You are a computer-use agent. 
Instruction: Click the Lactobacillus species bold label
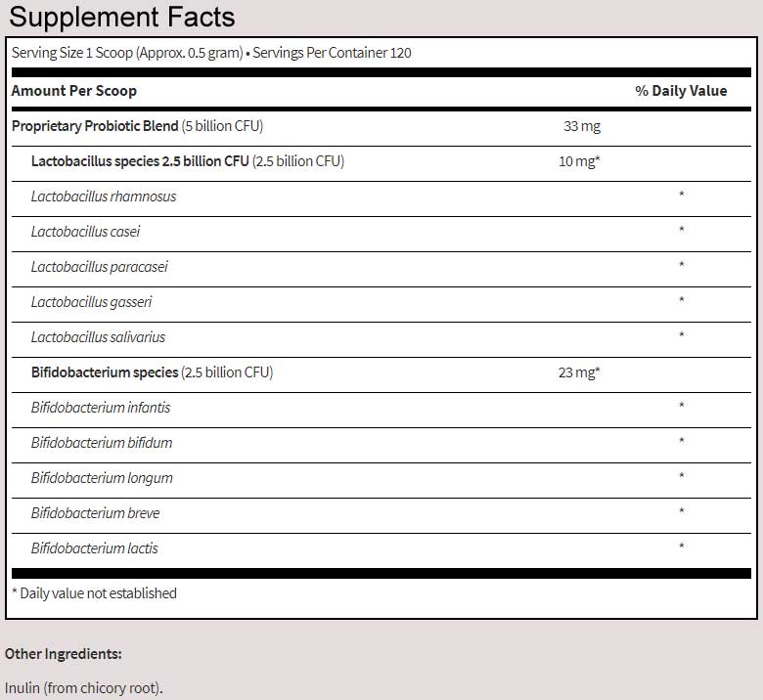coord(140,161)
